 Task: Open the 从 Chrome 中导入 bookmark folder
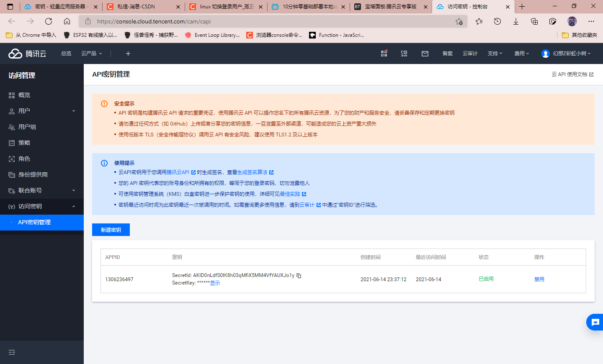click(31, 35)
